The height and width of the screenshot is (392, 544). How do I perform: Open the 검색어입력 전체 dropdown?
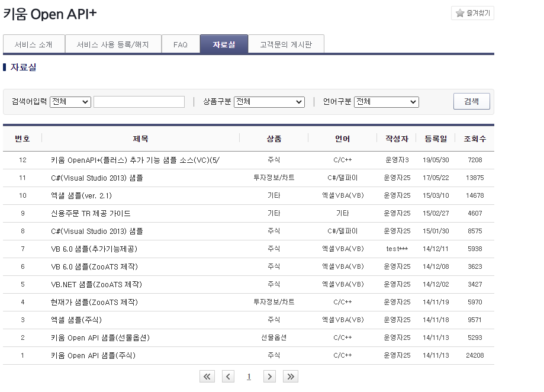(x=70, y=102)
